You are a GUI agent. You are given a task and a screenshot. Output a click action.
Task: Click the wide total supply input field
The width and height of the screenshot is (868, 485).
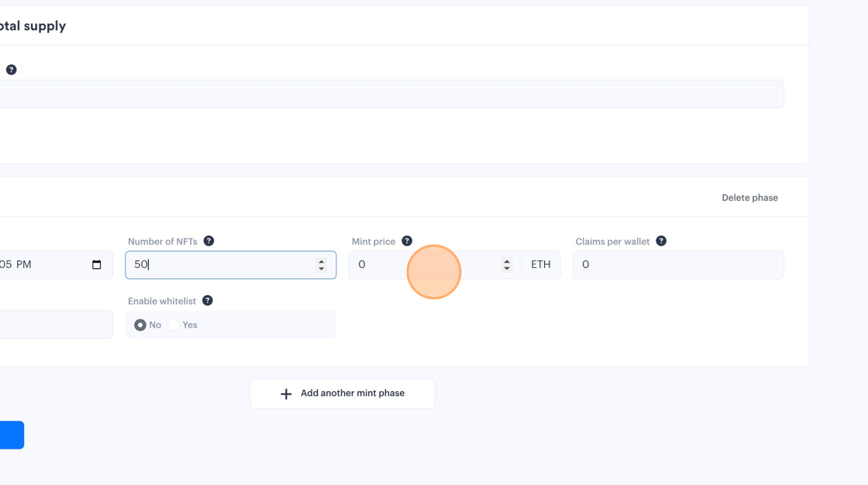[391, 94]
